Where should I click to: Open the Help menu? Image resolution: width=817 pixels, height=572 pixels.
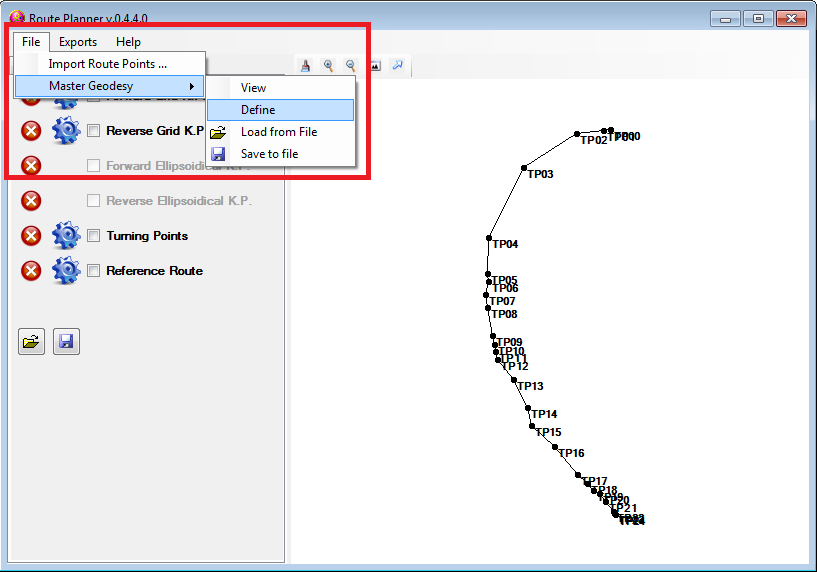pyautogui.click(x=128, y=42)
